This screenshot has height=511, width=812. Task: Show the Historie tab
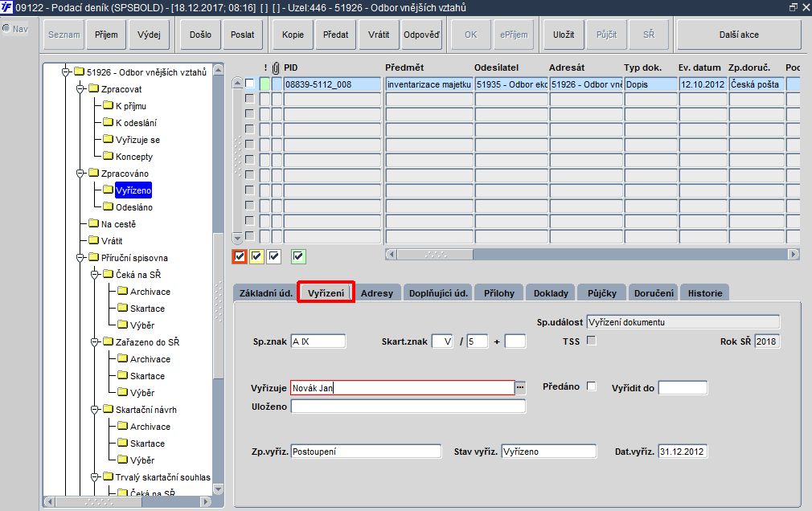point(705,293)
